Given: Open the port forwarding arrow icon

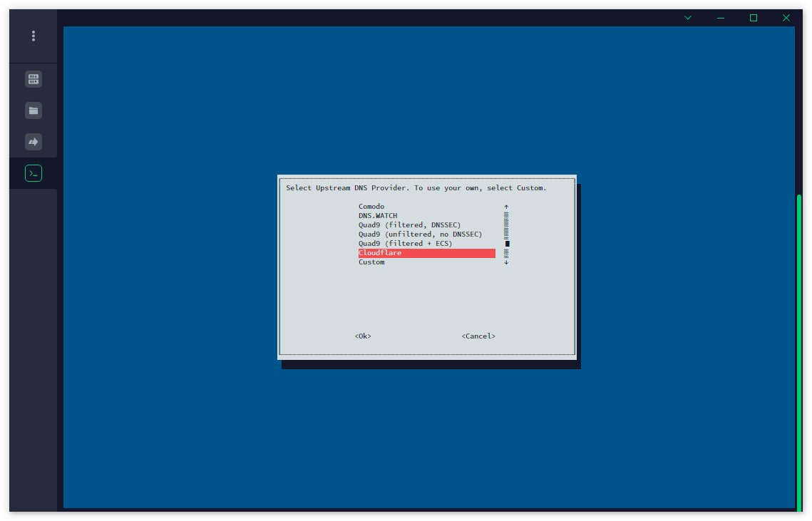Looking at the screenshot, I should 33,142.
